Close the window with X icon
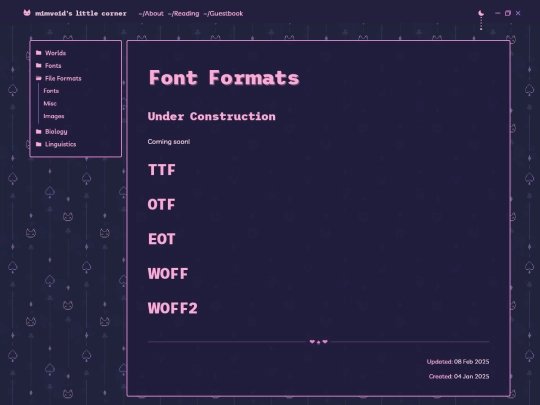Screen dimensions: 540x405 tap(518, 13)
